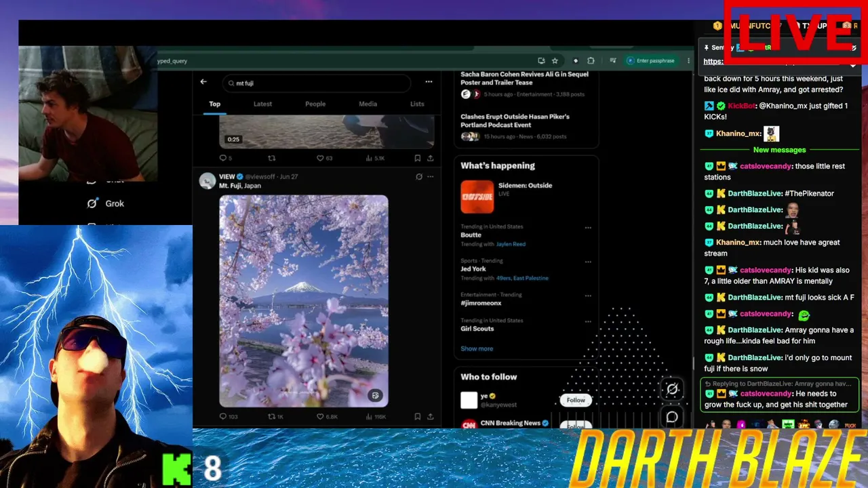This screenshot has height=488, width=868.
Task: Reply to VIEW post with 103 replies
Action: tap(227, 417)
